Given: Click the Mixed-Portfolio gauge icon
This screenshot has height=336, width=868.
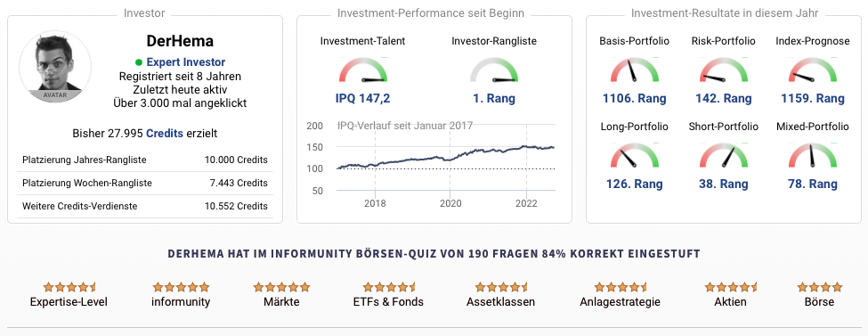Looking at the screenshot, I should [x=813, y=155].
